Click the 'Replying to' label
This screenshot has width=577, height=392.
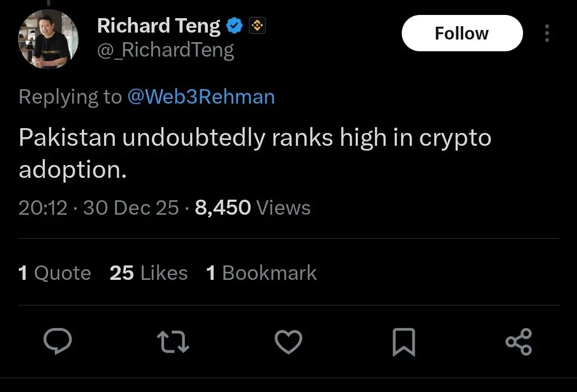click(x=70, y=97)
